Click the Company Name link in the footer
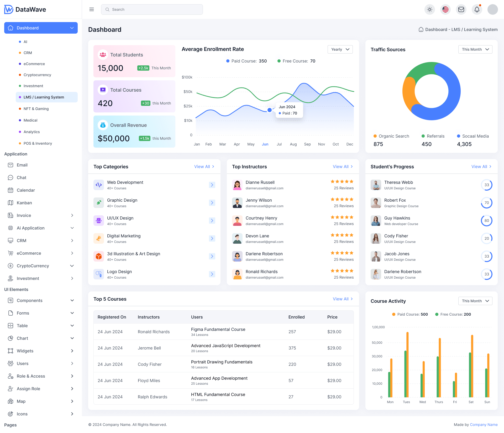Viewport: 504px width, 433px height. 484,425
